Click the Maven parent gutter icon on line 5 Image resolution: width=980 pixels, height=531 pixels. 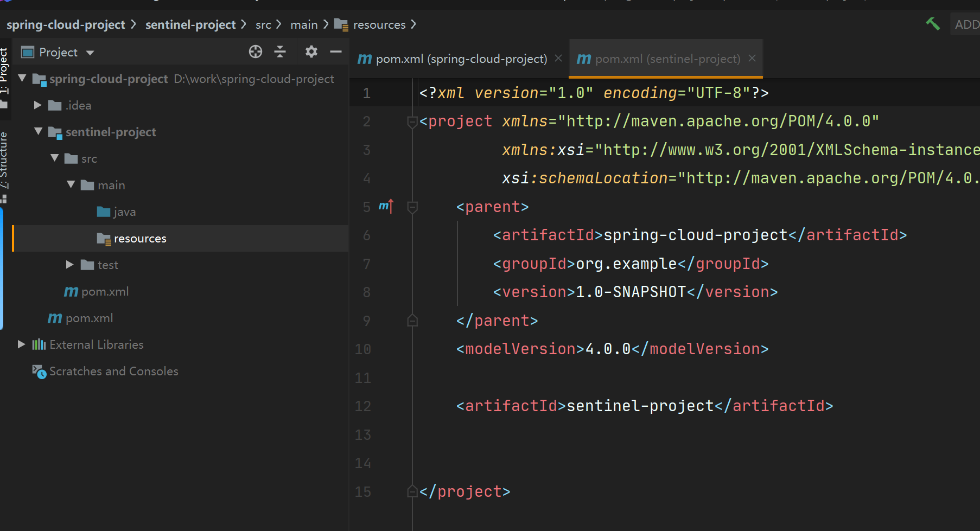point(386,206)
